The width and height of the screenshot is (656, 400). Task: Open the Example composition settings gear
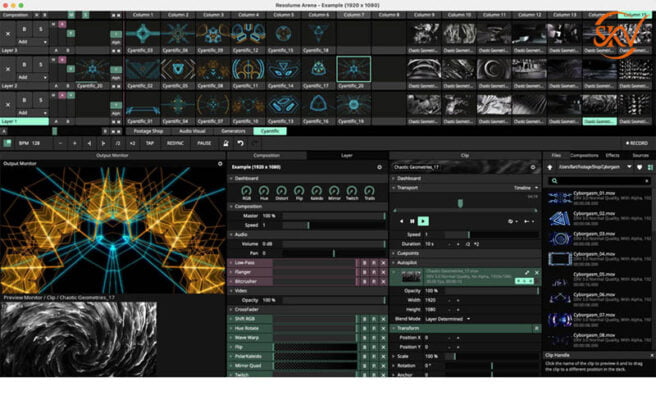[x=379, y=167]
